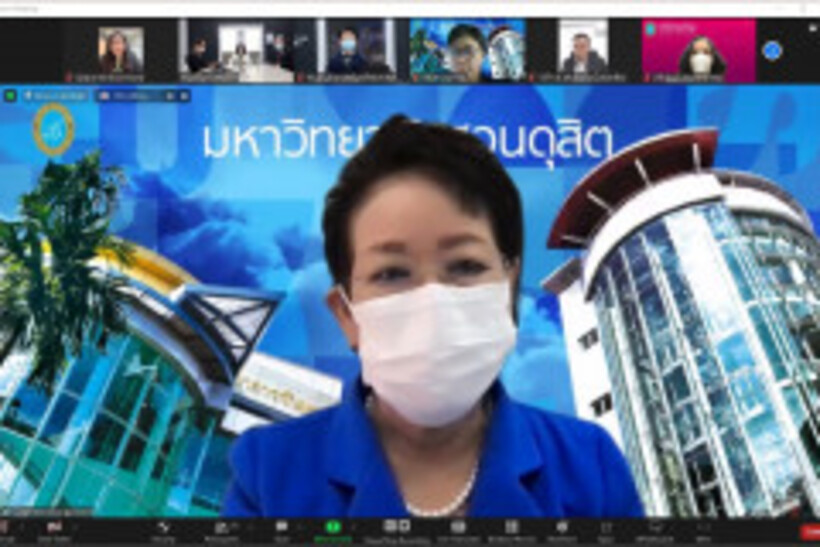
Task: Open the Reactions icon in toolbar
Action: click(562, 530)
